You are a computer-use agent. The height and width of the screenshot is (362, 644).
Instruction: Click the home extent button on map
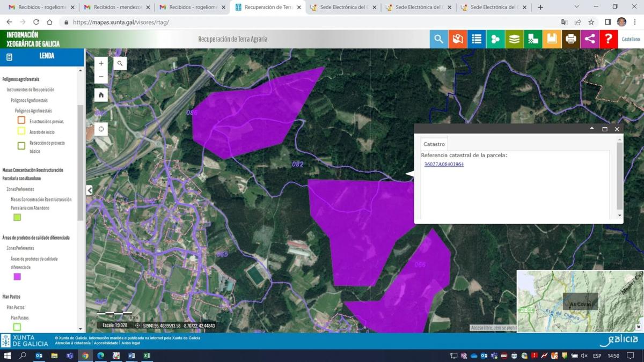point(101,95)
